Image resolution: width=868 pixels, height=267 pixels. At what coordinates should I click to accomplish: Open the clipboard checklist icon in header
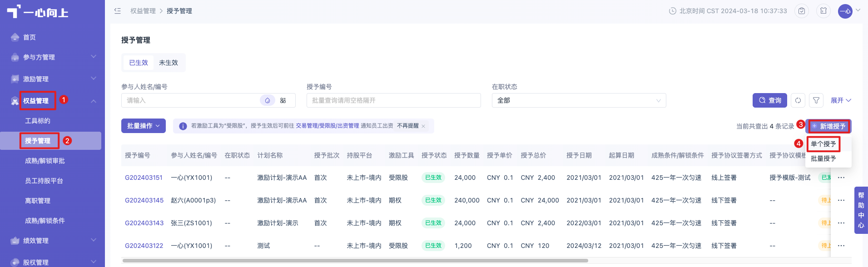[x=802, y=11]
